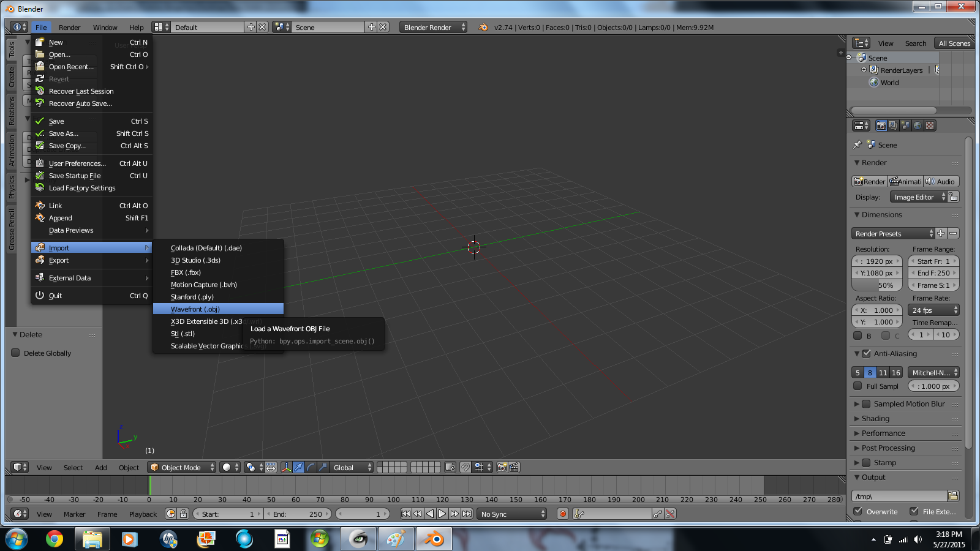Choose FBX (.fbx) import format

click(x=218, y=272)
